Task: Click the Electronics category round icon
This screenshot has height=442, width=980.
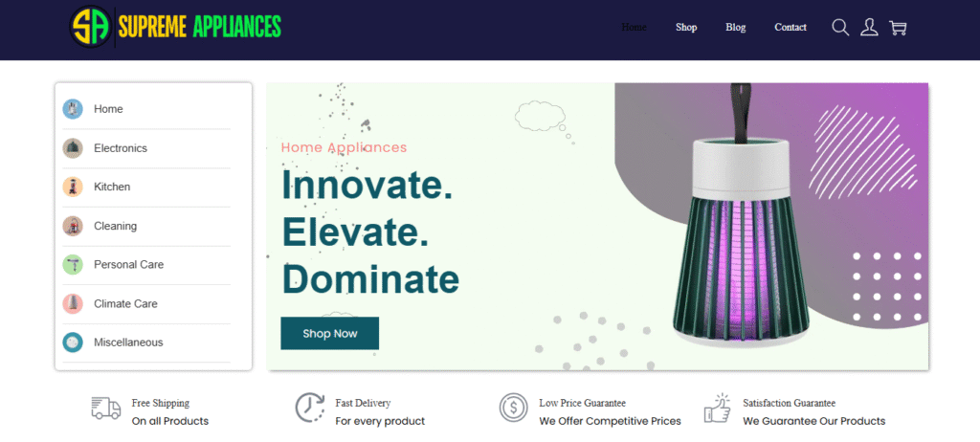Action: click(x=73, y=148)
